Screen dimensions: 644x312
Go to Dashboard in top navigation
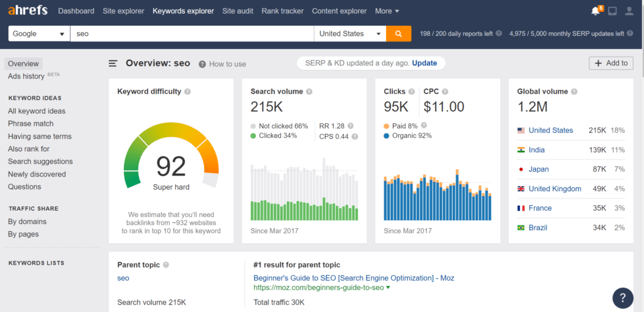coord(76,11)
